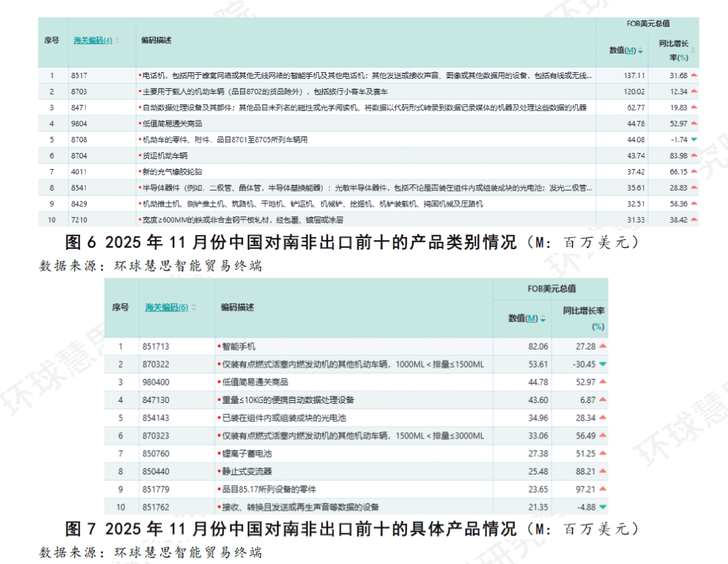This screenshot has height=564, width=728.
Task: Click the green down arrow in the 851762 row
Action: [x=603, y=507]
